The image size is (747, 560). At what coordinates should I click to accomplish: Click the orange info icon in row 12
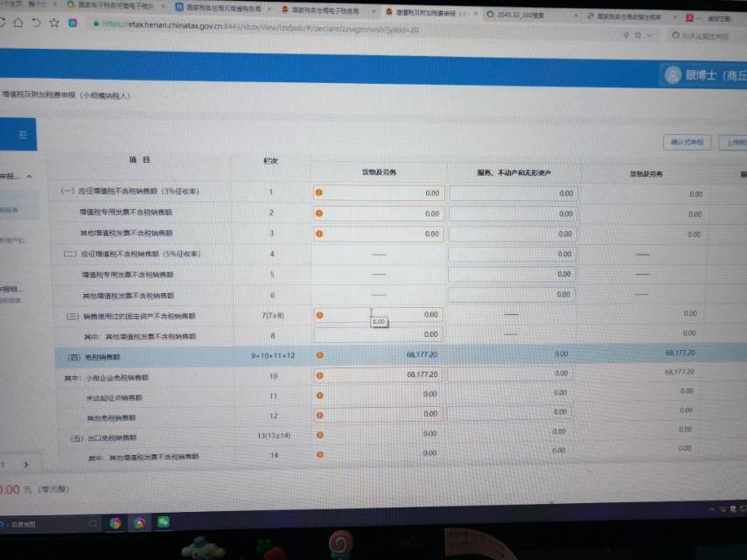click(319, 414)
